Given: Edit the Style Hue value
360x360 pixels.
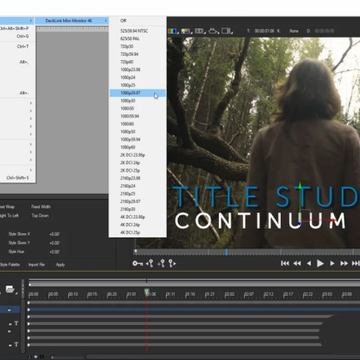Looking at the screenshot, I should click(55, 252).
